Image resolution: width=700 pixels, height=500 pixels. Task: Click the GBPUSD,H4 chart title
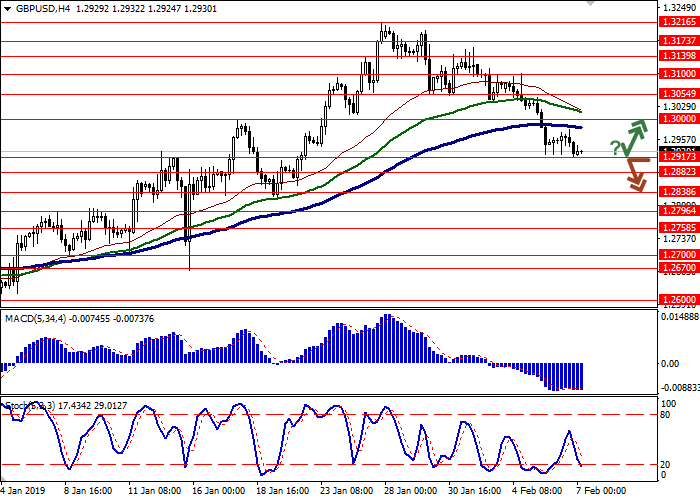32,7
